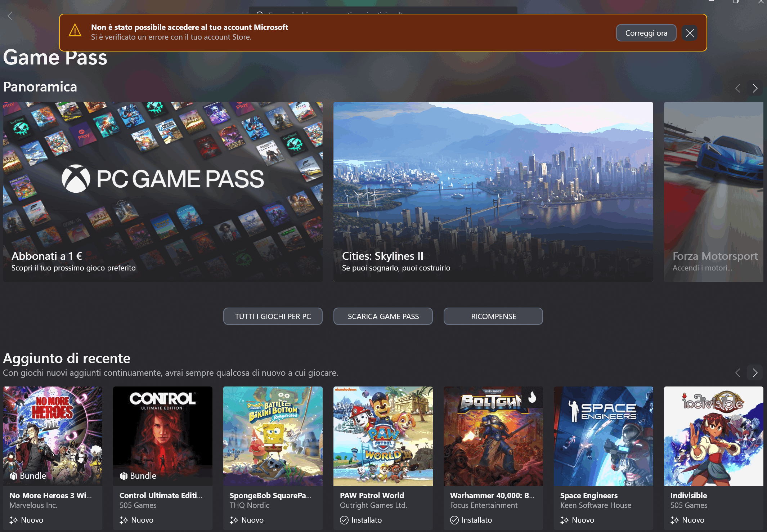The height and width of the screenshot is (532, 767).
Task: Click the warning triangle icon in banner
Action: [75, 31]
